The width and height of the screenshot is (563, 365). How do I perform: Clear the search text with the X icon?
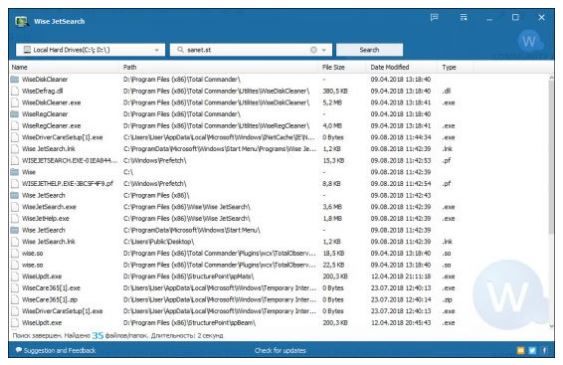tap(313, 50)
